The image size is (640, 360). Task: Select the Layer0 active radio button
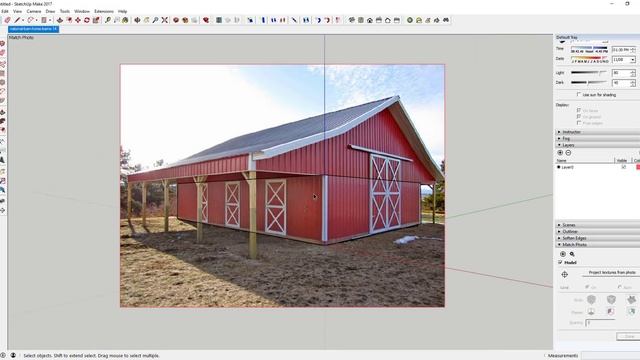pyautogui.click(x=559, y=167)
